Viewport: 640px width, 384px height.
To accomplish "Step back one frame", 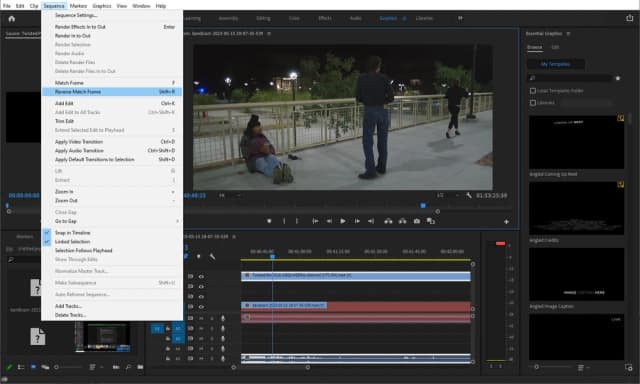I will click(x=329, y=221).
